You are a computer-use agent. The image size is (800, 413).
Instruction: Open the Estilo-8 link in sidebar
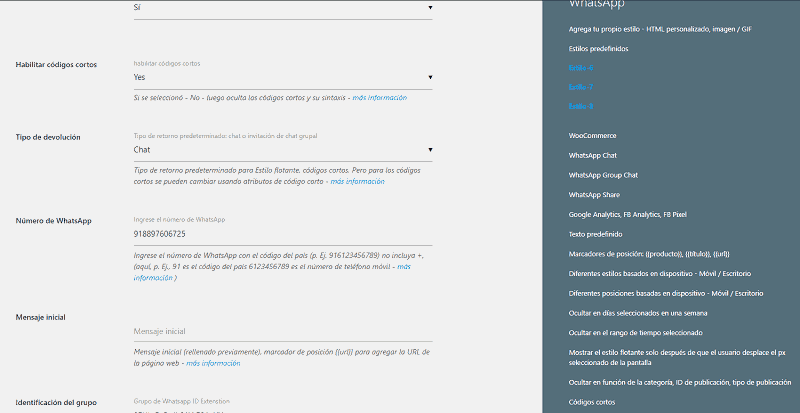click(581, 107)
